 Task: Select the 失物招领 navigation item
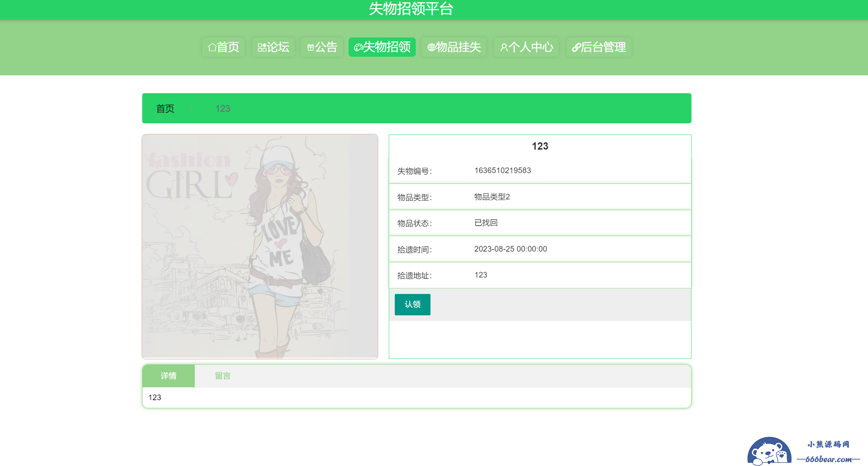(x=382, y=47)
